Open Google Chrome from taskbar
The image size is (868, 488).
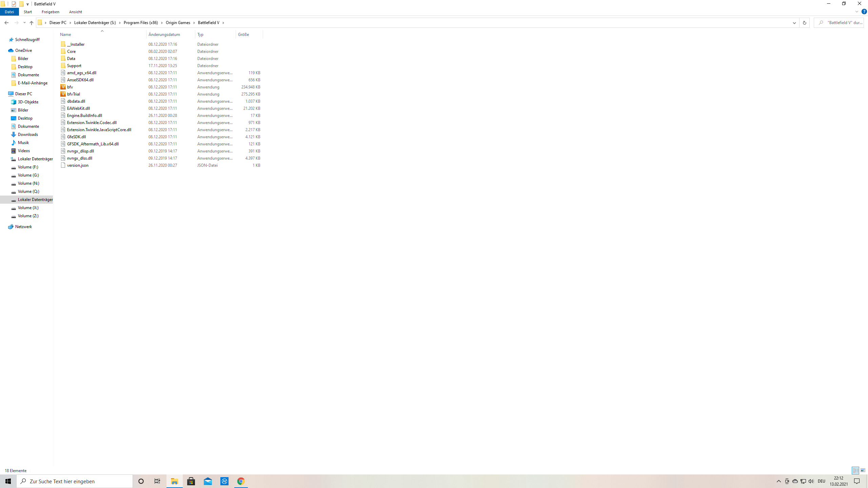241,481
